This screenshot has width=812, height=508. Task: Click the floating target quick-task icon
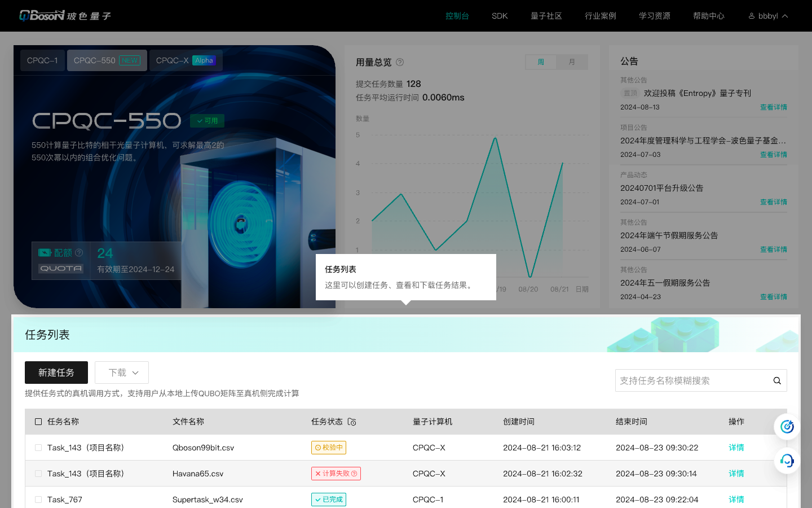click(x=787, y=427)
